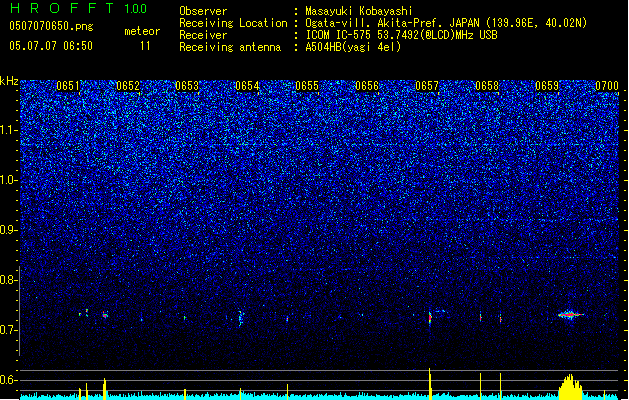Select the filename 0507070650.png

click(51, 26)
